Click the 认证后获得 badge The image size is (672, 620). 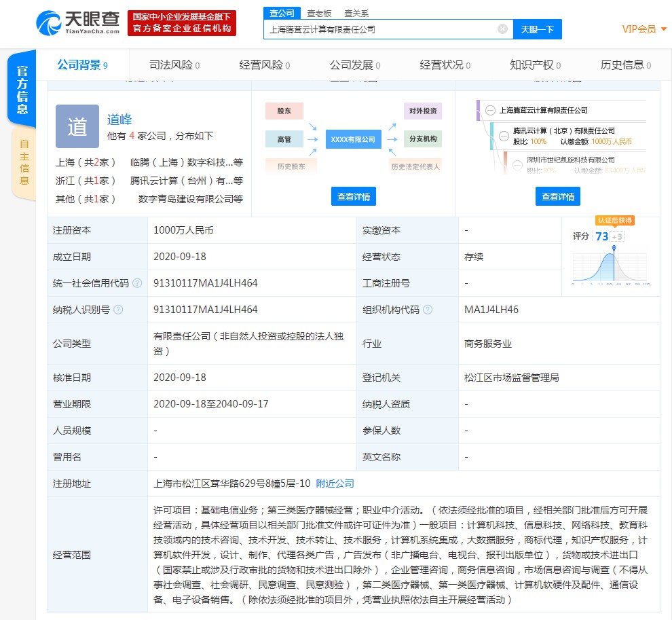(x=614, y=221)
